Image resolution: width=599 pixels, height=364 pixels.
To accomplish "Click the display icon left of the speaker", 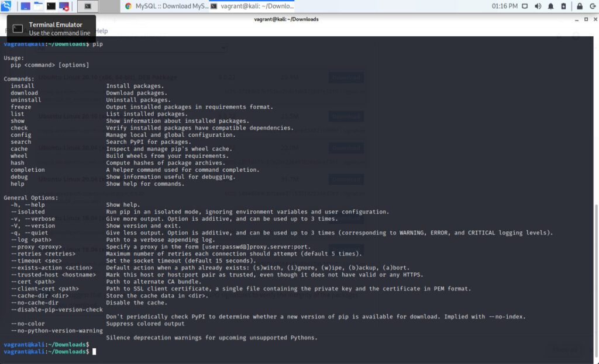I will point(525,6).
